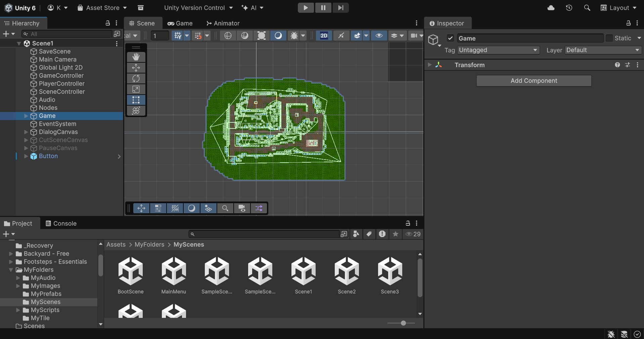Select the Scale tool
This screenshot has width=644, height=339.
click(x=136, y=89)
